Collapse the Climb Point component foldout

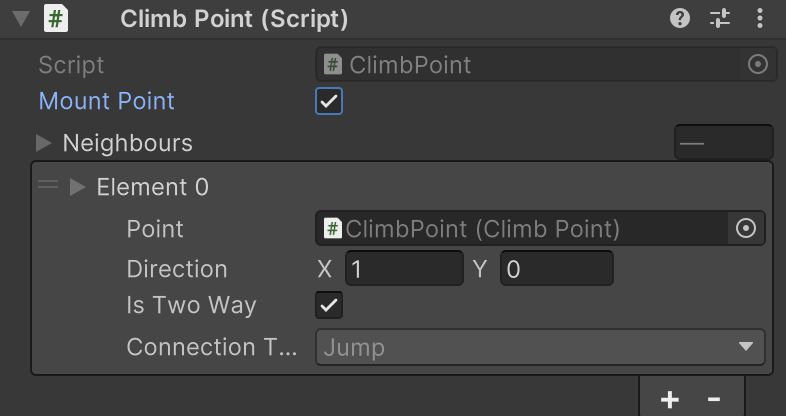coord(20,18)
